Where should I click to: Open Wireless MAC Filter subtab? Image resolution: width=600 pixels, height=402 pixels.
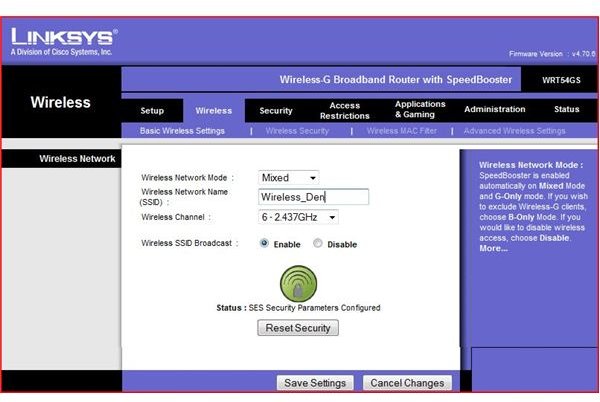[401, 131]
